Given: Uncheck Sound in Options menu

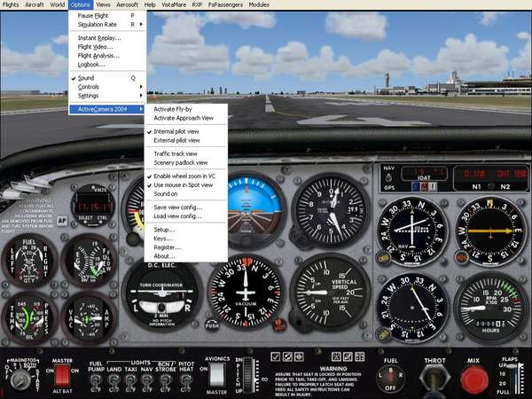Looking at the screenshot, I should 107,78.
